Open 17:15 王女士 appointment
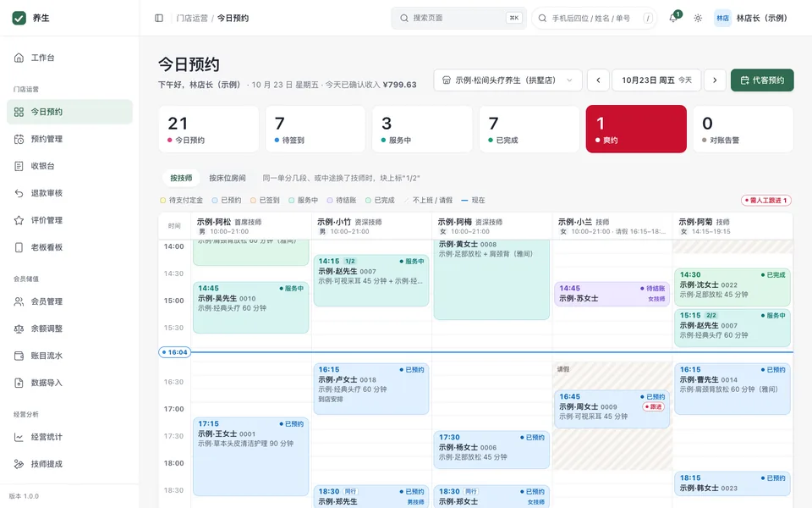 coord(250,456)
